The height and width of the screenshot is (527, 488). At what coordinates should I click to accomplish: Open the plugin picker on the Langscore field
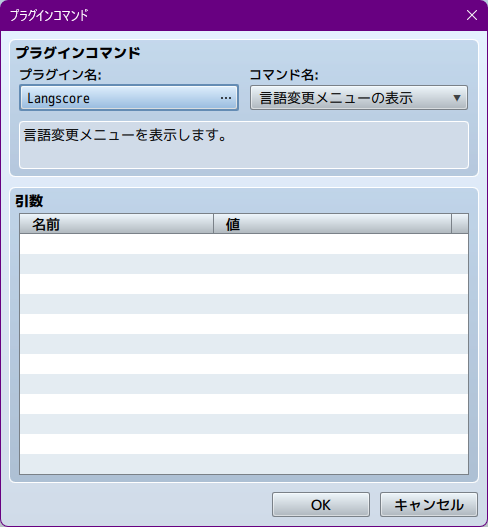coord(129,98)
